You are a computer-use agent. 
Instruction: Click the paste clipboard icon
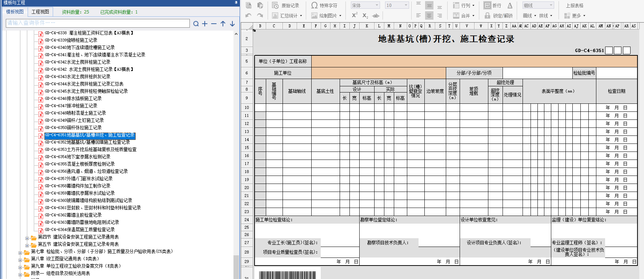[x=260, y=5]
